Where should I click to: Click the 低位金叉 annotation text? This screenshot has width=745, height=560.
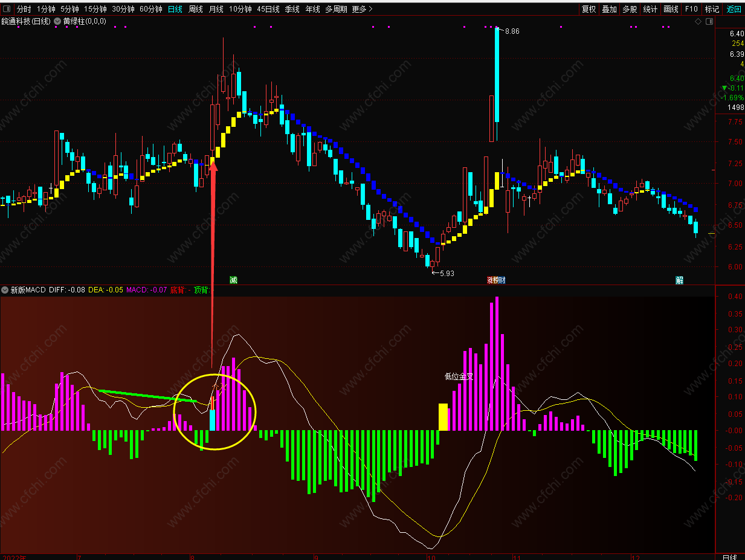coord(459,376)
